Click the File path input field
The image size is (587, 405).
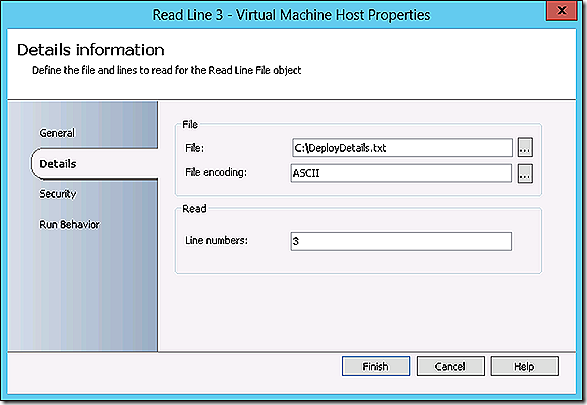[x=402, y=148]
